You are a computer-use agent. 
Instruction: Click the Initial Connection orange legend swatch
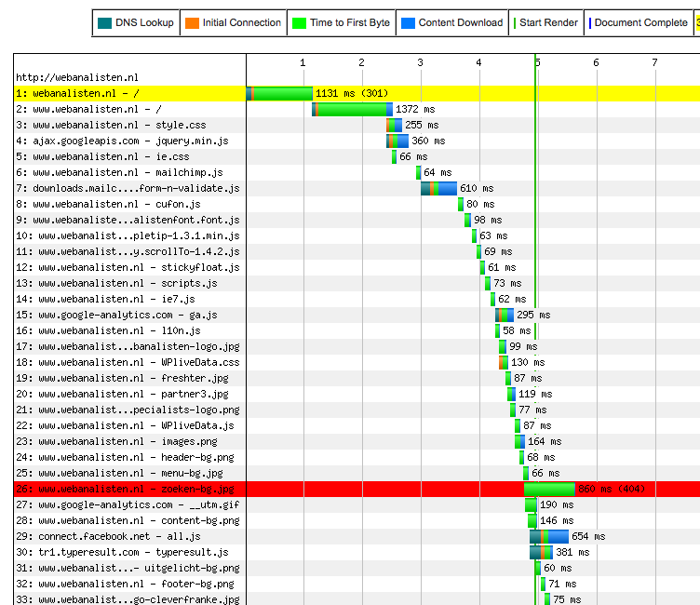(191, 23)
